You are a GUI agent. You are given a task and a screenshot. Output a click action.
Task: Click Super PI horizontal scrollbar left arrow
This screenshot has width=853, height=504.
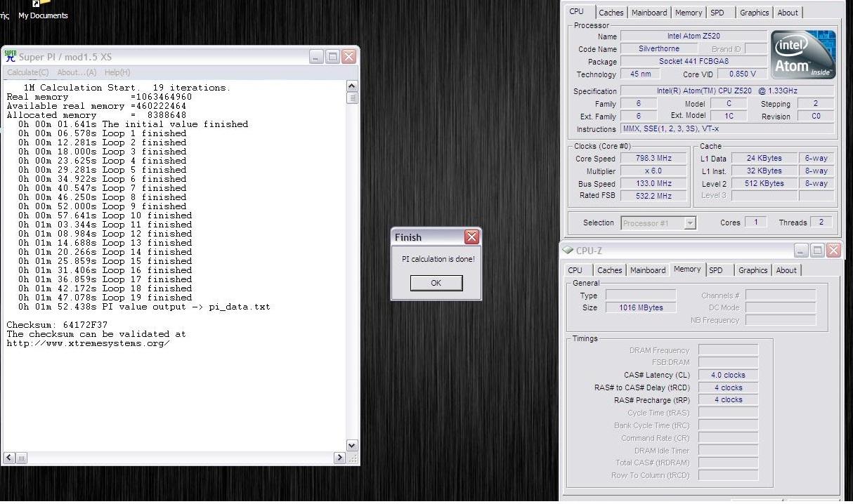(9, 458)
